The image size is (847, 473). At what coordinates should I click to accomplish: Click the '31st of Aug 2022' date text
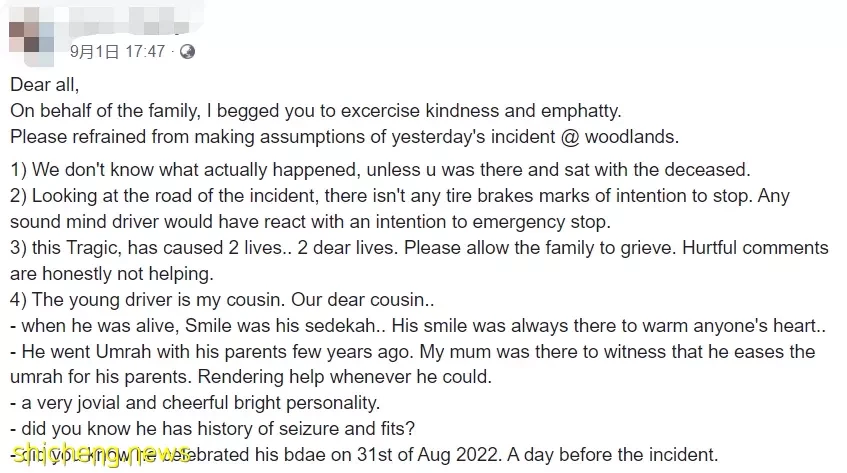pos(427,455)
